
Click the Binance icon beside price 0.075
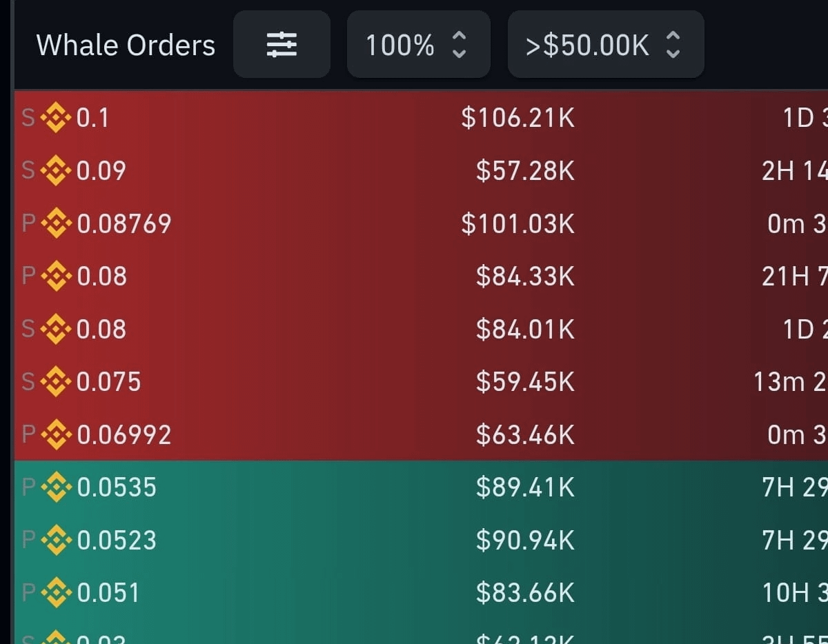pyautogui.click(x=56, y=382)
